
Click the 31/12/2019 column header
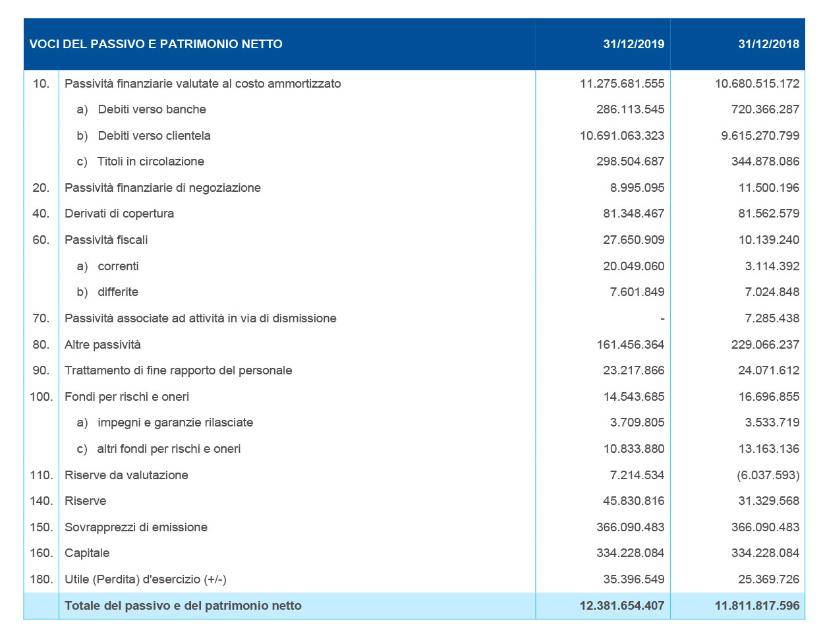[633, 44]
